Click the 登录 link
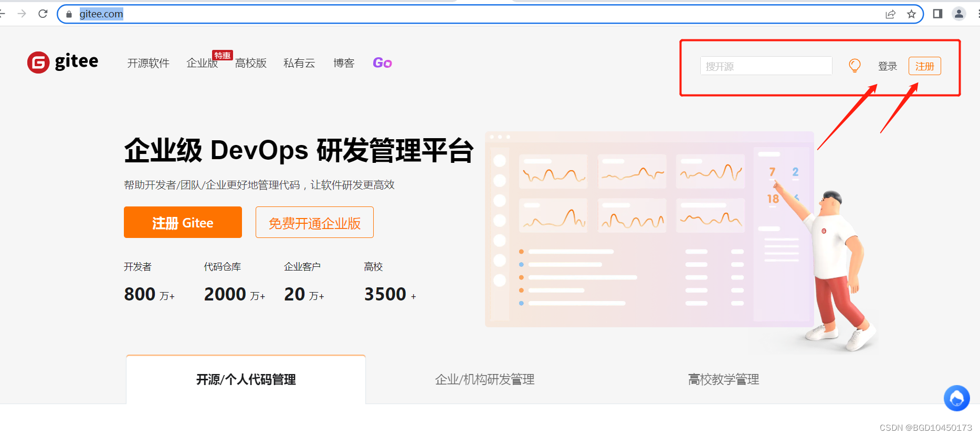 [x=887, y=66]
